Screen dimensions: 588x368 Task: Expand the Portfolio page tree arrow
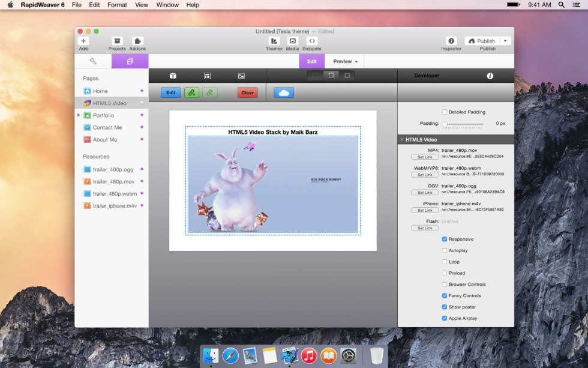[79, 115]
